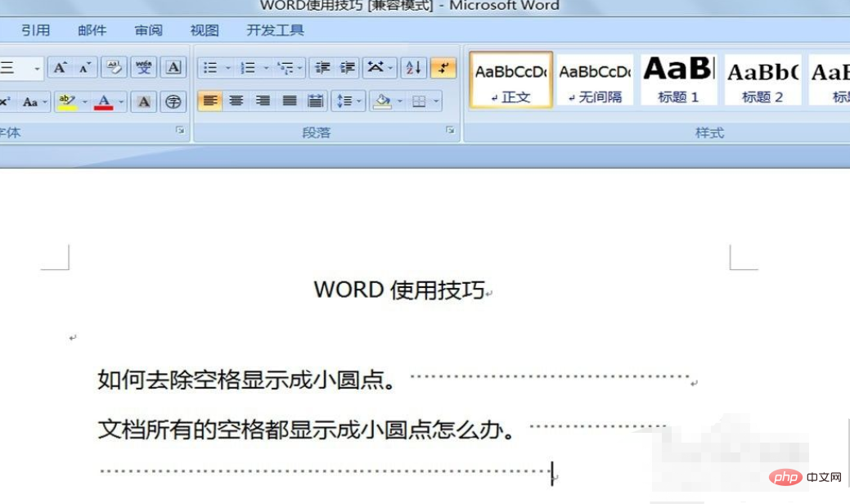This screenshot has width=850, height=504.
Task: Toggle character border (boxed A)
Action: click(x=173, y=68)
